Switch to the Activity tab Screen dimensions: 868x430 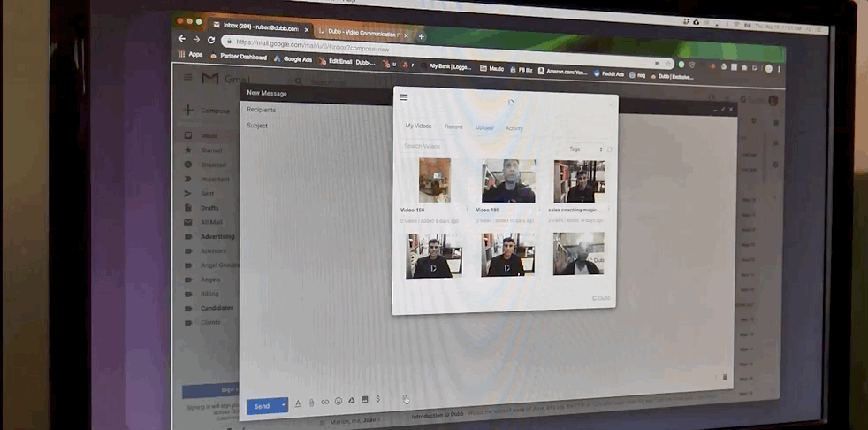coord(514,128)
